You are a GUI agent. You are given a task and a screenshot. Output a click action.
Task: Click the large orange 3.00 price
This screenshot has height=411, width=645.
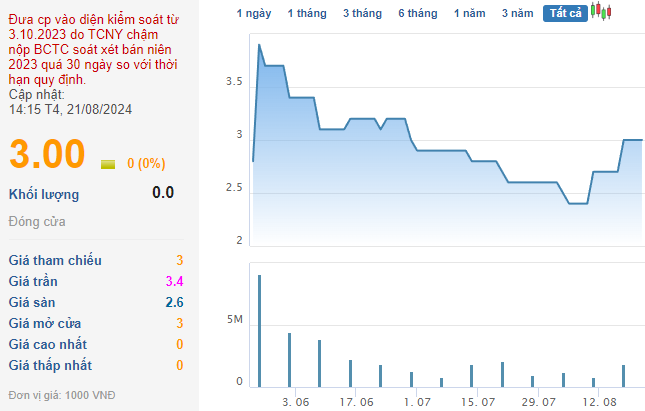click(47, 156)
